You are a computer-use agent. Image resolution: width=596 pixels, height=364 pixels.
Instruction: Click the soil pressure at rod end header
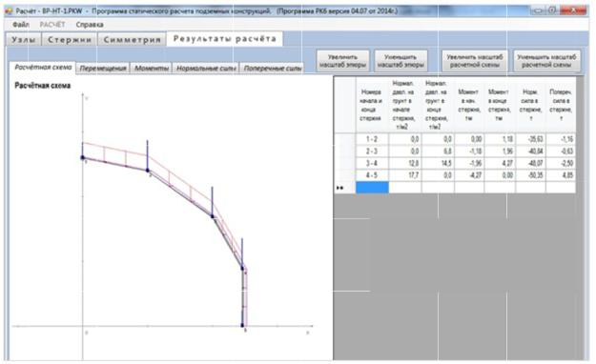tap(438, 105)
